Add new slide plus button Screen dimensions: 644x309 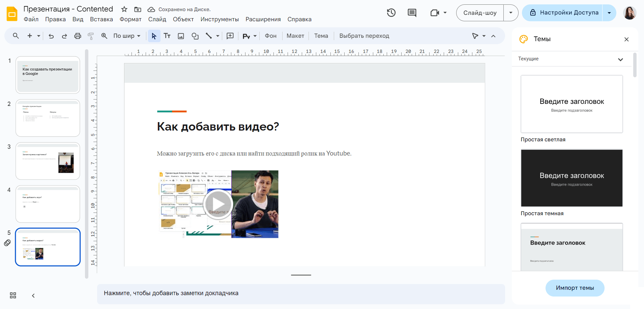tap(30, 36)
